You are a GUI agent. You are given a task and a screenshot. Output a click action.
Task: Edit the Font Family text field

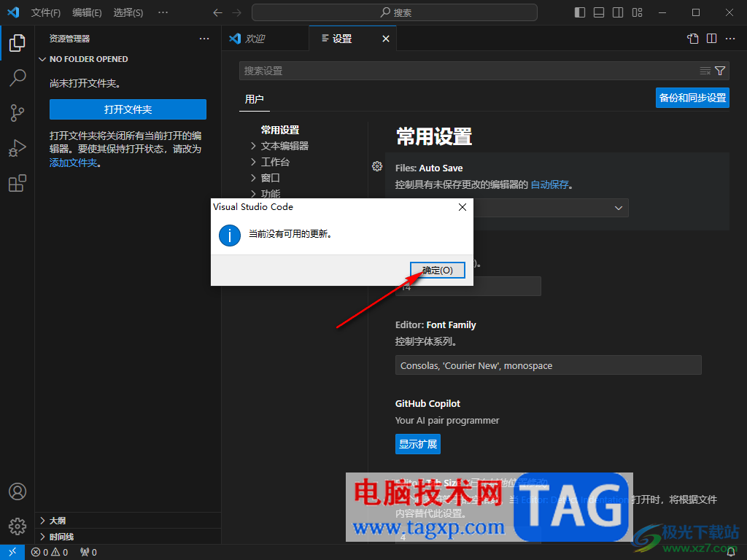coord(549,365)
